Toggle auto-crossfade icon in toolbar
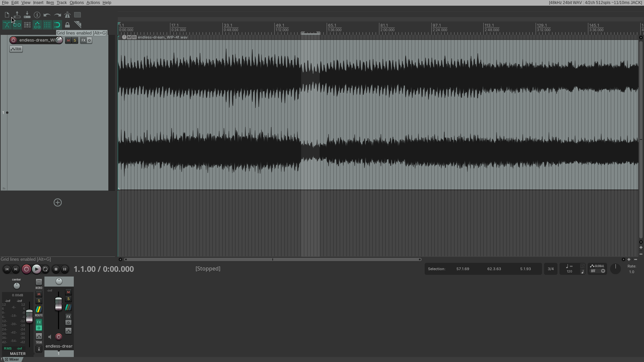The height and width of the screenshot is (362, 644). 7,25
